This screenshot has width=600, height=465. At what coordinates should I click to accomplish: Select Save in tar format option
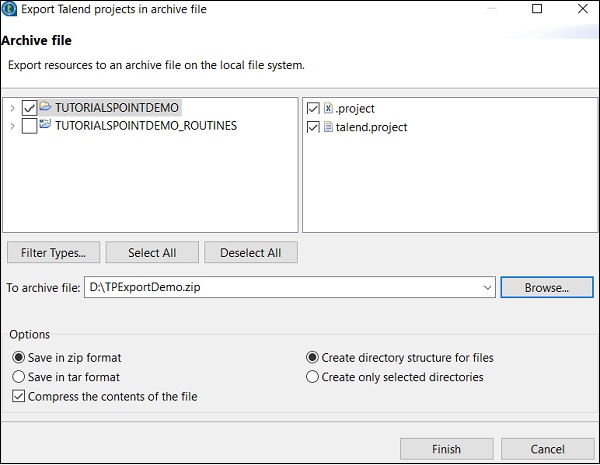click(19, 377)
